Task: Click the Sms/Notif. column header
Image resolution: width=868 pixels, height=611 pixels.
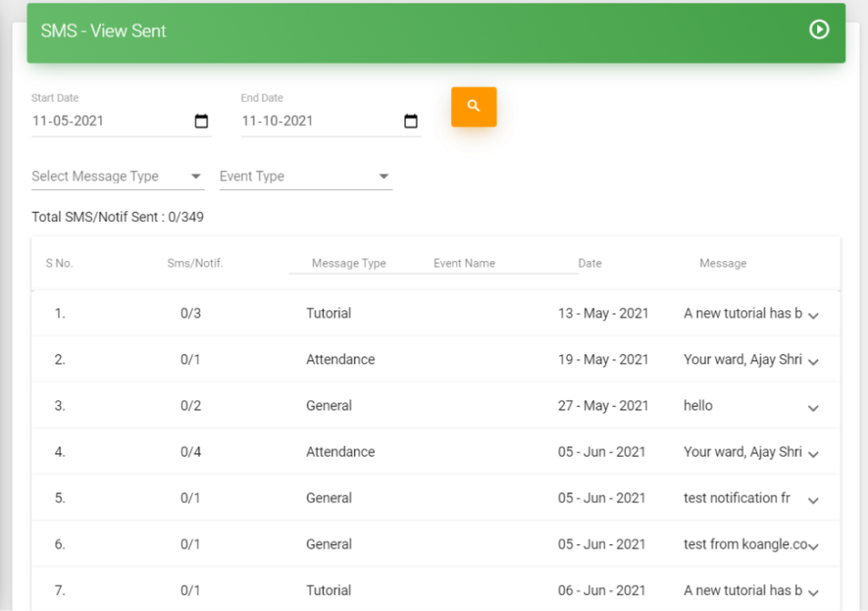Action: [195, 264]
